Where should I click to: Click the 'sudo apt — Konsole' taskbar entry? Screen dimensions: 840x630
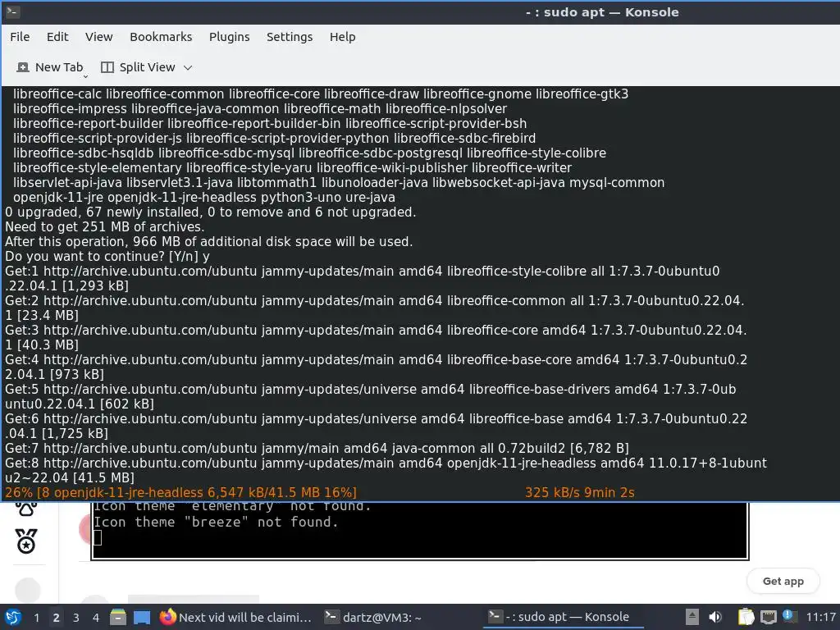click(x=563, y=617)
